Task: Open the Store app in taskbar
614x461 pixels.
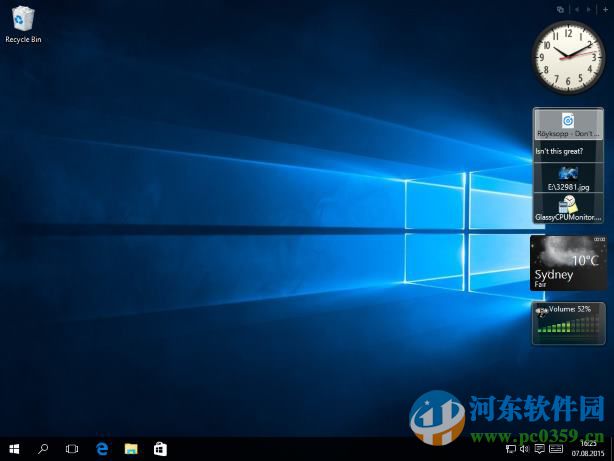Action: [x=160, y=449]
